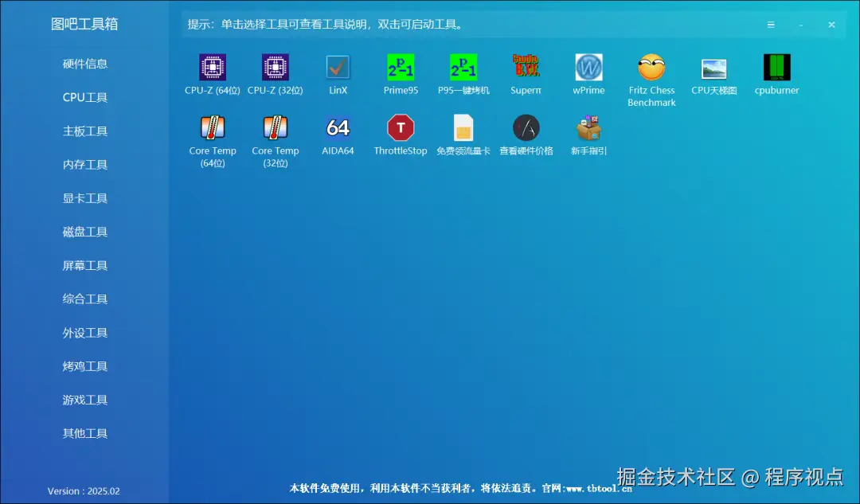Open the ThrottleStop utility
860x504 pixels.
click(x=401, y=137)
